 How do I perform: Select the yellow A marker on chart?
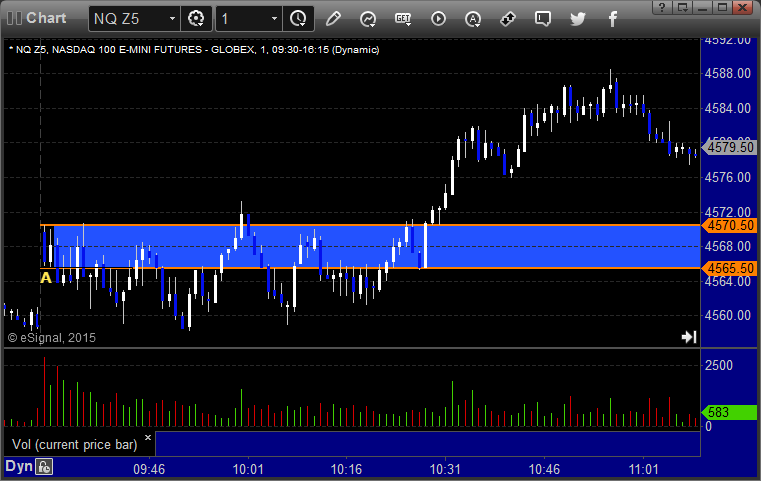46,278
